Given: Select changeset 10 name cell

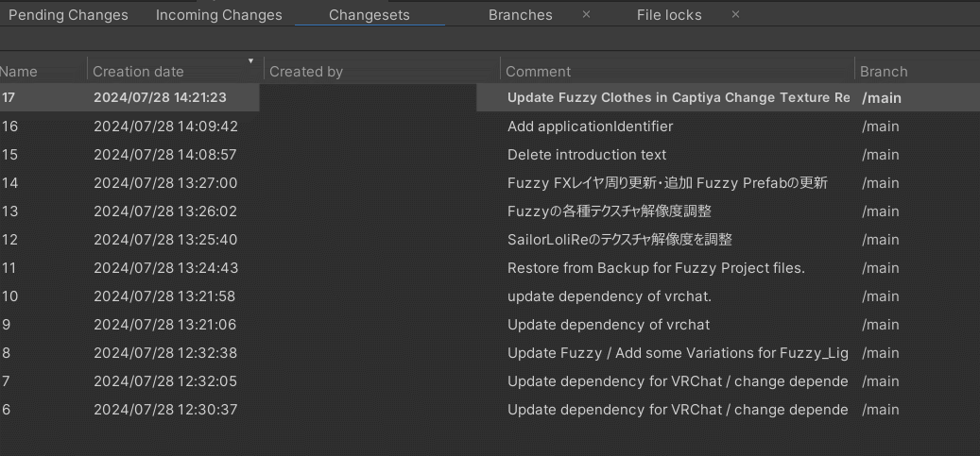Looking at the screenshot, I should 9,296.
